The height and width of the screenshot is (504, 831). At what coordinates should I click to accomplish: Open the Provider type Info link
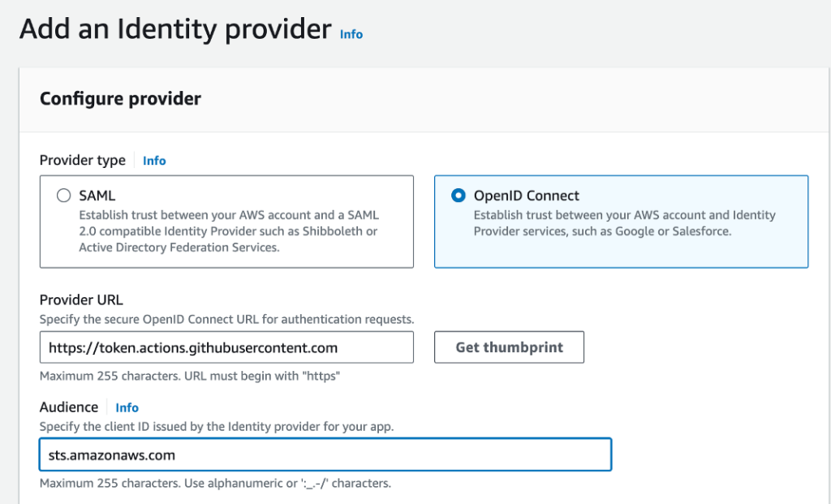(x=154, y=161)
